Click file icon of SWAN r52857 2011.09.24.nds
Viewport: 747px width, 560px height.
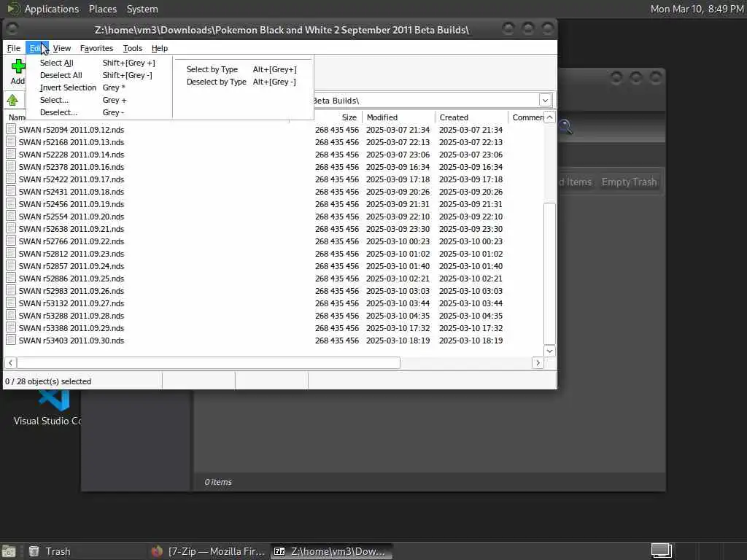(x=11, y=265)
